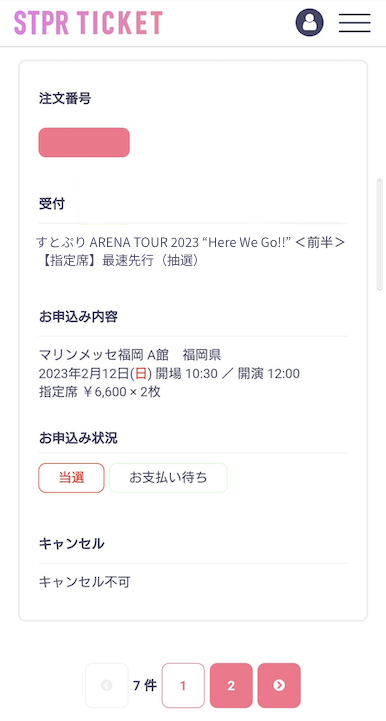This screenshot has width=386, height=721.
Task: Click the STPR TICKET logo
Action: point(88,23)
